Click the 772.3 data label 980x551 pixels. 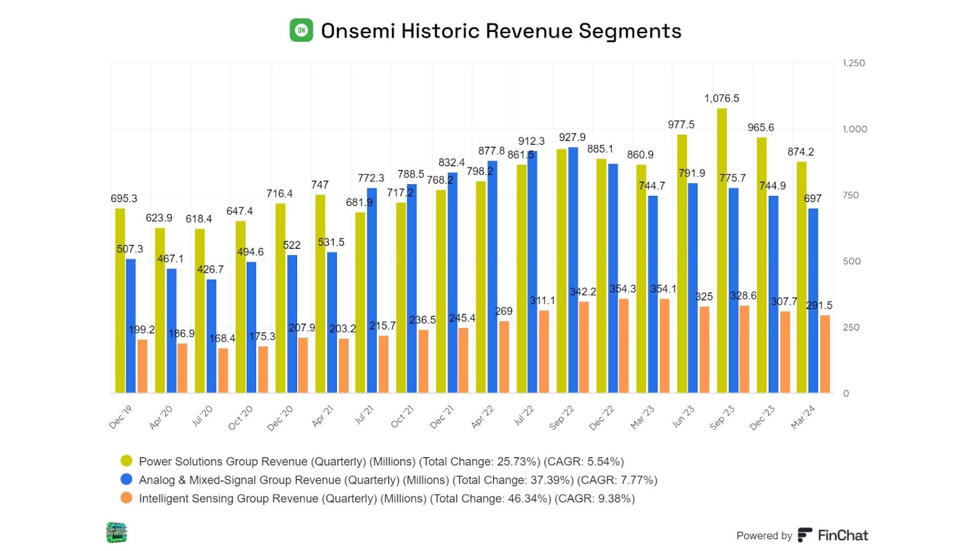[371, 178]
